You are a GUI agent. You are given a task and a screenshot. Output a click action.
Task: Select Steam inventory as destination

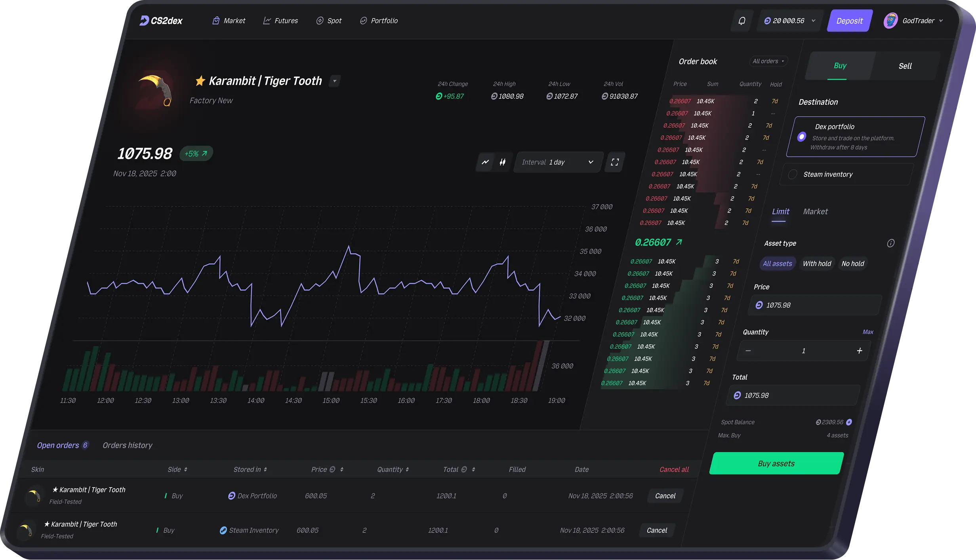click(x=793, y=174)
